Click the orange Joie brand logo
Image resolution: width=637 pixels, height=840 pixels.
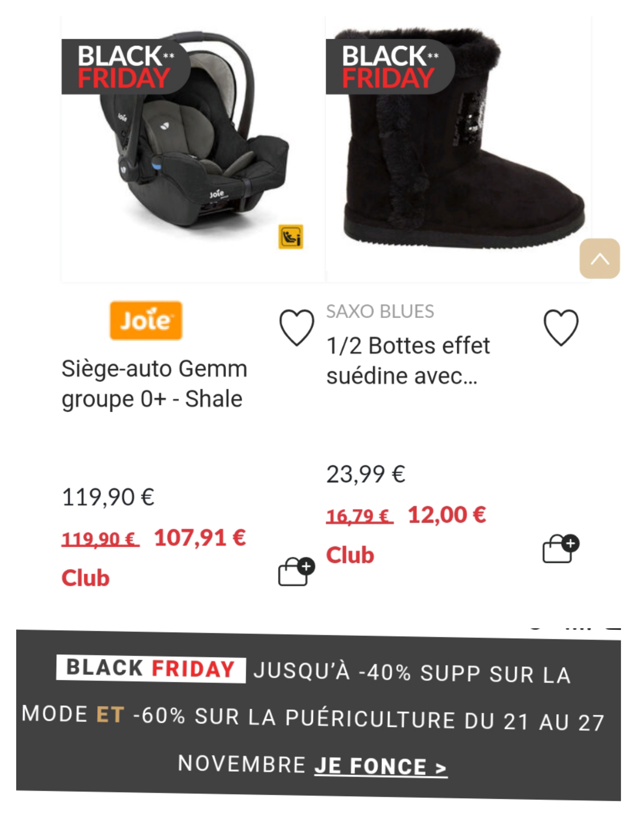146,321
